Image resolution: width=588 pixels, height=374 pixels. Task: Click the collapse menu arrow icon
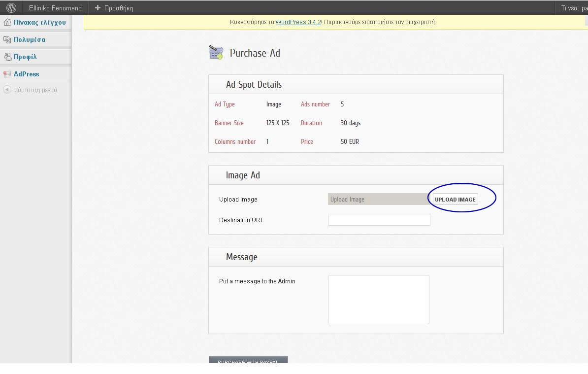coord(7,90)
